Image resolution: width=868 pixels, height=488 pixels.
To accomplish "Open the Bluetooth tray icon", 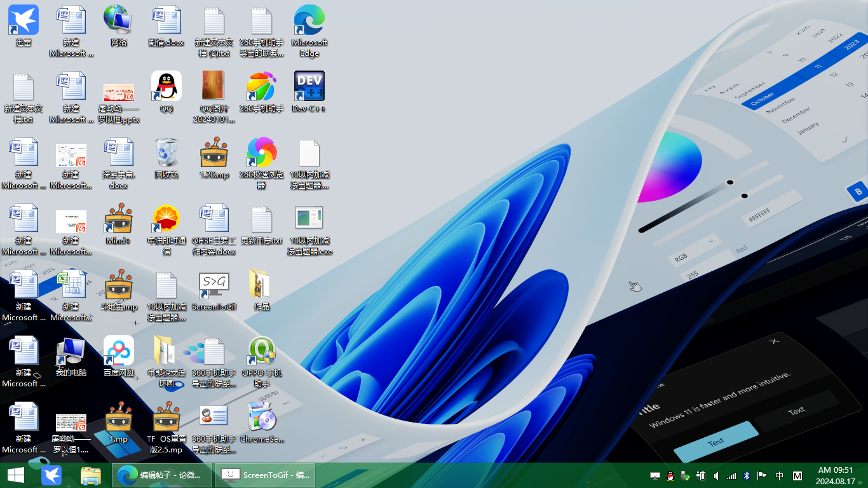I will (x=747, y=475).
